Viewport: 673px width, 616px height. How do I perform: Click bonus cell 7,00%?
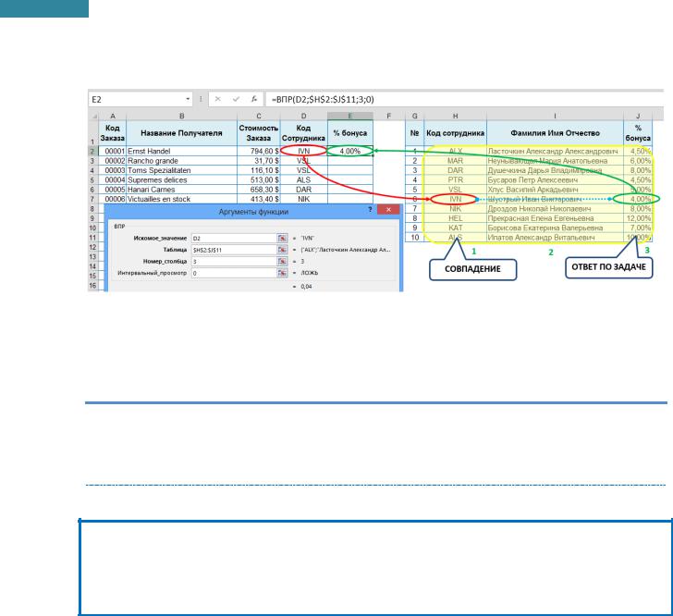pyautogui.click(x=638, y=228)
